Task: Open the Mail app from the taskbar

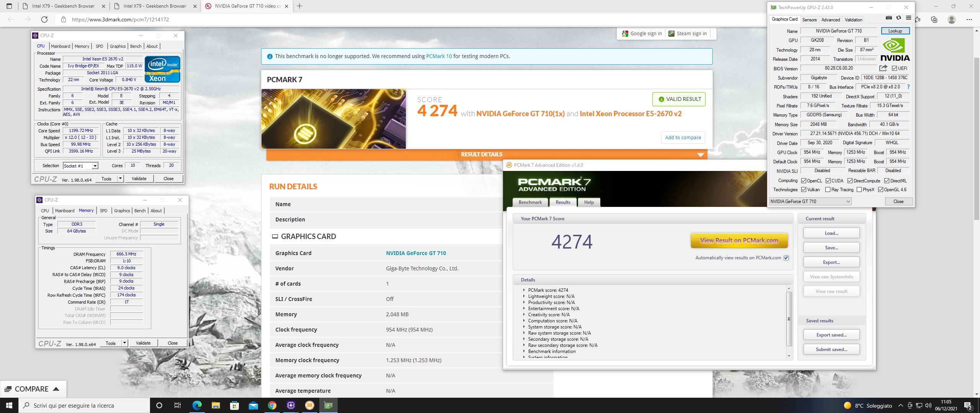Action: [253, 405]
